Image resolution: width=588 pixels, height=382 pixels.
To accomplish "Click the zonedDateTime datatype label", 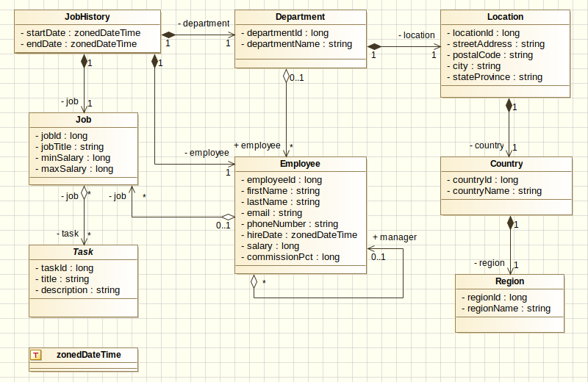I will click(88, 355).
